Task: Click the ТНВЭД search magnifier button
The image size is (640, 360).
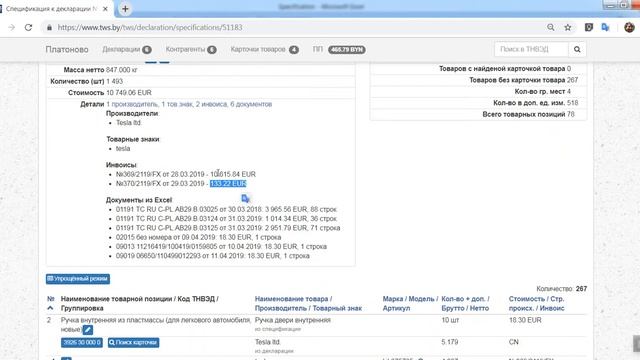Action: tap(577, 49)
